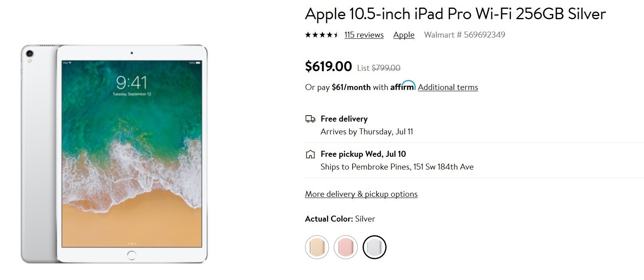Open the Additional terms link
The image size is (644, 280).
[448, 87]
